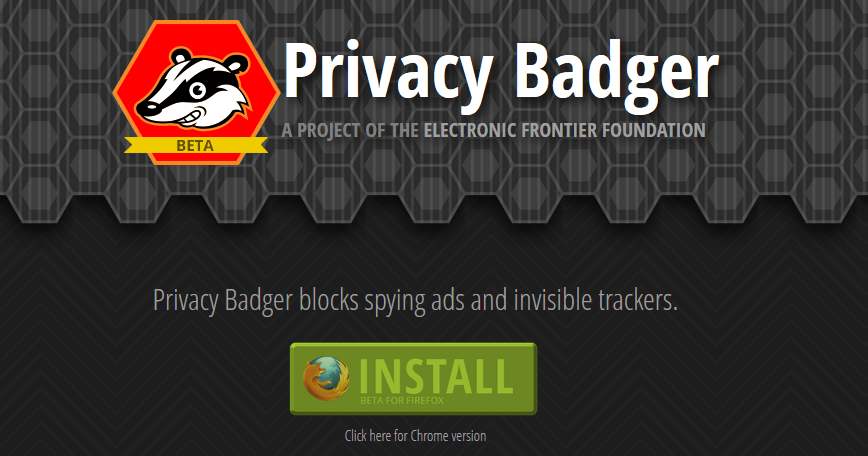Image resolution: width=868 pixels, height=456 pixels.
Task: Click the badger's face inside red hexagon
Action: [x=194, y=89]
